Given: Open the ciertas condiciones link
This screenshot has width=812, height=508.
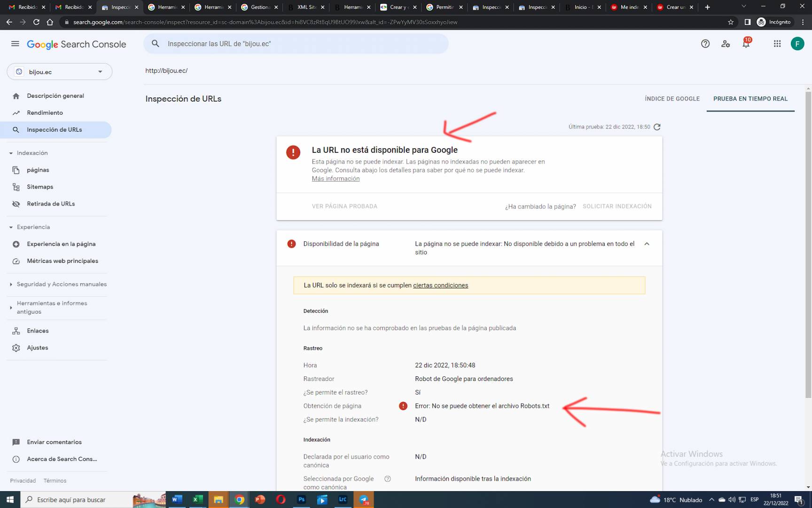Looking at the screenshot, I should pos(440,286).
